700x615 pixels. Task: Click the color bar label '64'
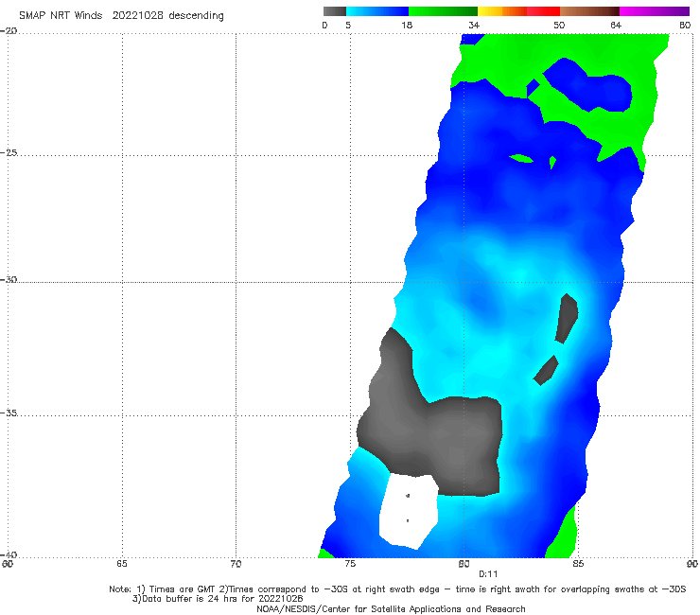(x=616, y=25)
